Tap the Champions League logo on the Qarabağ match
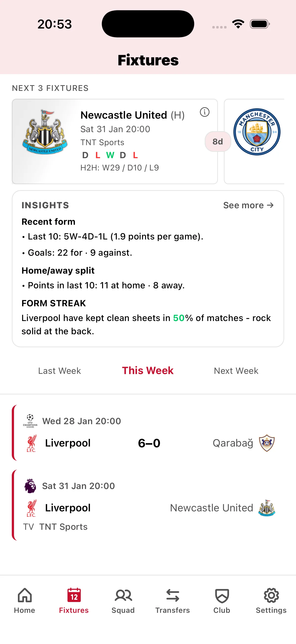 pos(30,421)
